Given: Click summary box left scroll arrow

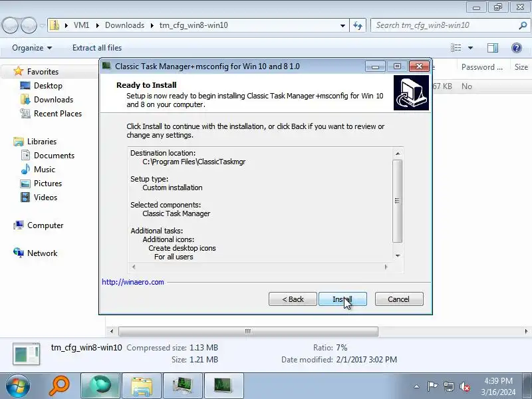Looking at the screenshot, I should [x=134, y=267].
